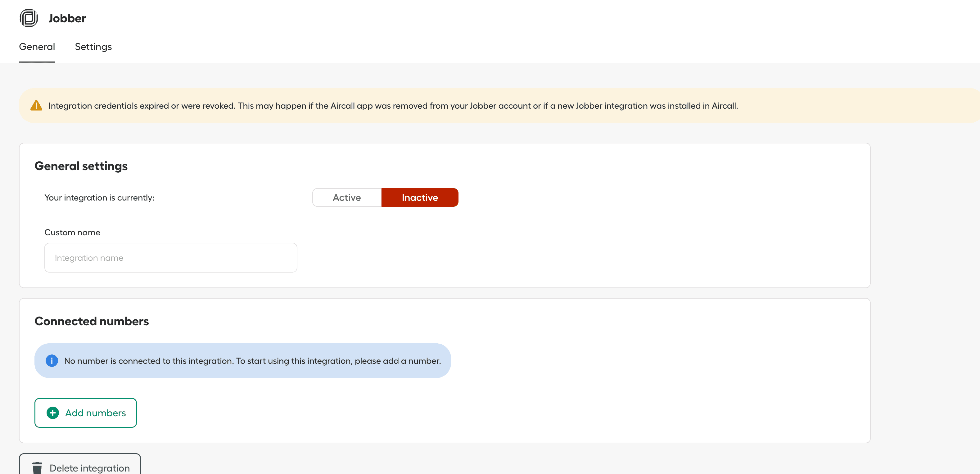Click the green plus icon
The image size is (980, 474).
pos(52,413)
